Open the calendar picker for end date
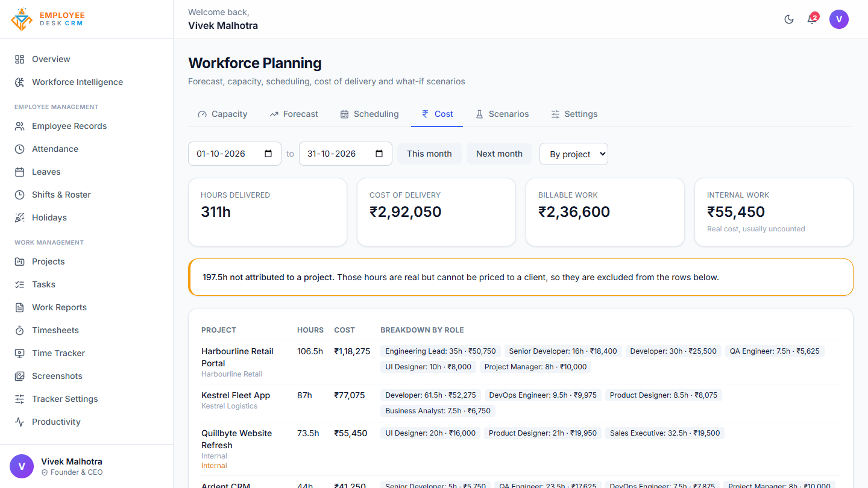The height and width of the screenshot is (488, 868). click(379, 154)
